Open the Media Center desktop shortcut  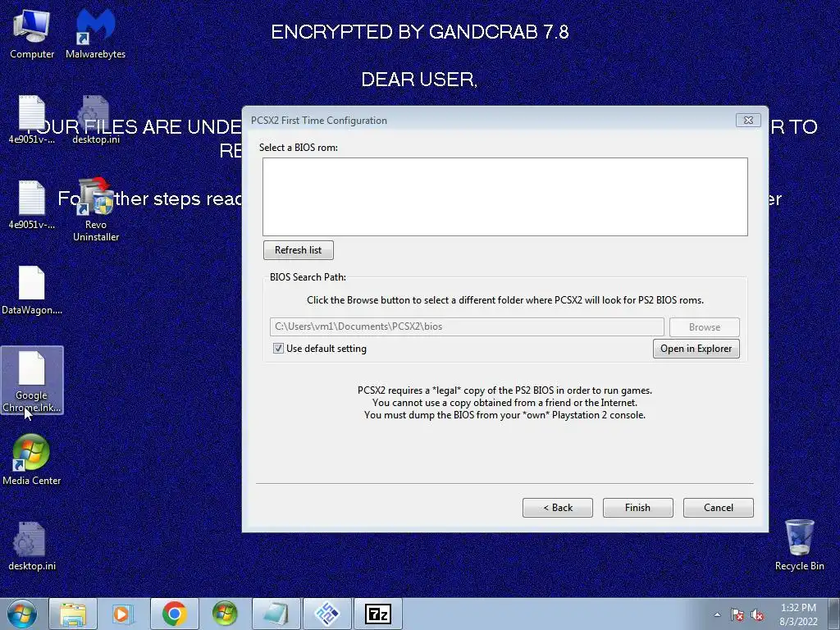point(32,459)
